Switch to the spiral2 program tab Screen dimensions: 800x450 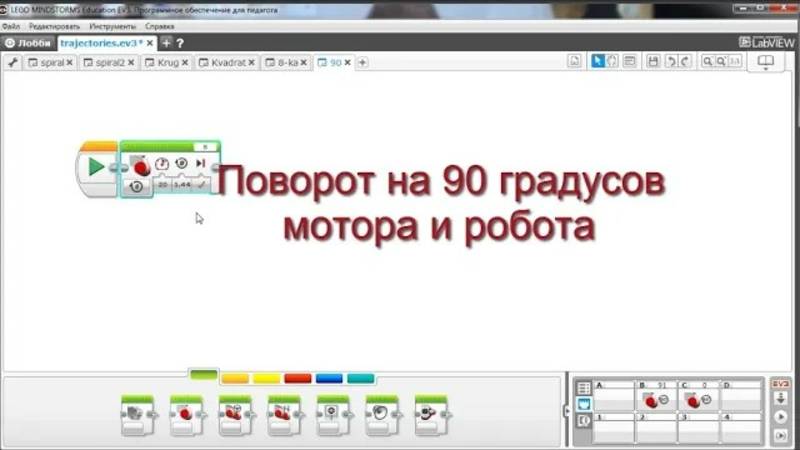110,62
